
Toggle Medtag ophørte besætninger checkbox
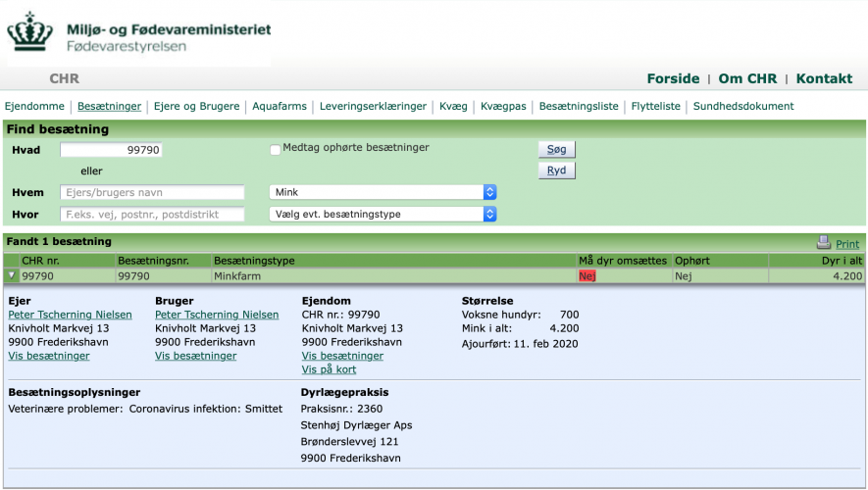pos(275,149)
